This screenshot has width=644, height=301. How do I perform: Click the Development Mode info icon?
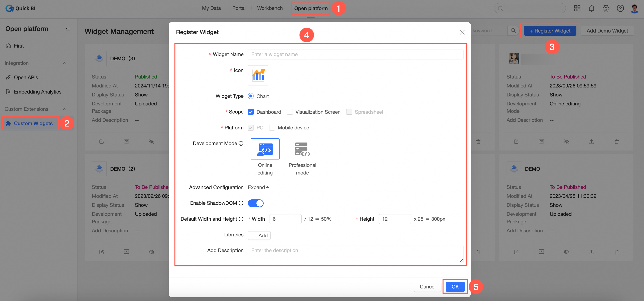pyautogui.click(x=241, y=143)
